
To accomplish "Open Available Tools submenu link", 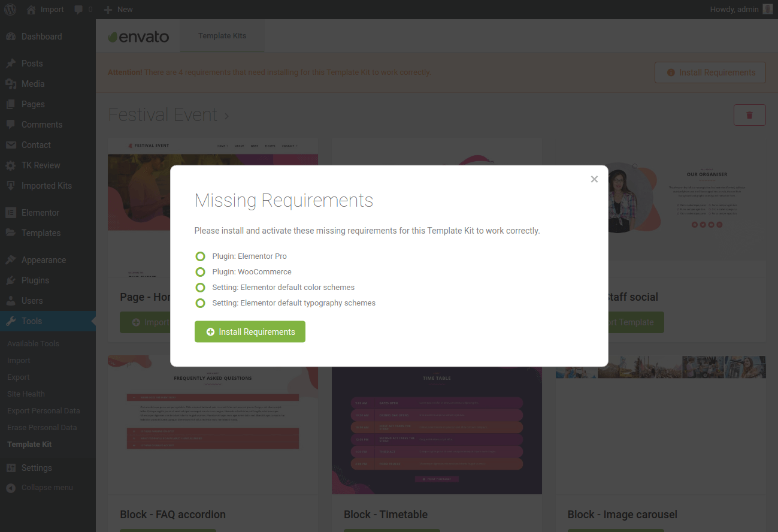I will pos(33,344).
